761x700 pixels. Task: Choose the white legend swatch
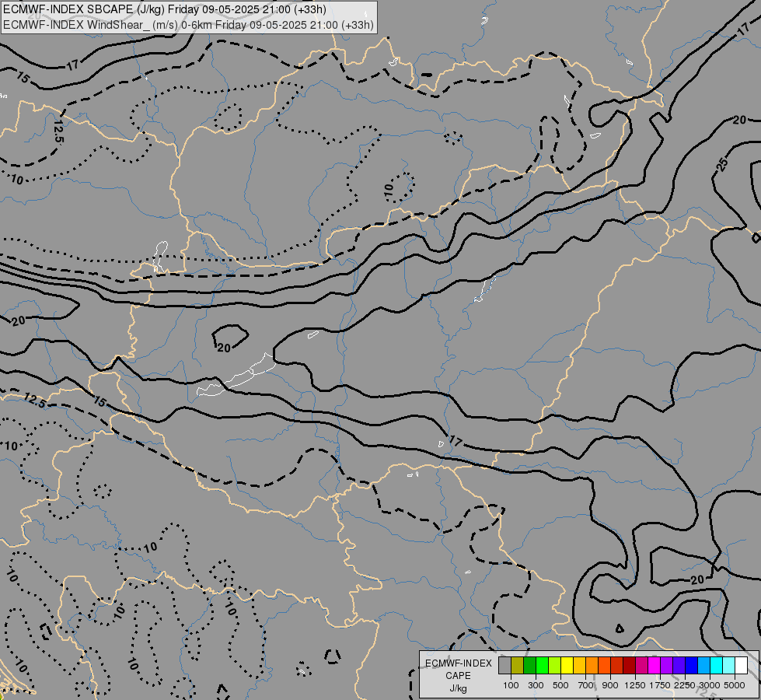[742, 666]
